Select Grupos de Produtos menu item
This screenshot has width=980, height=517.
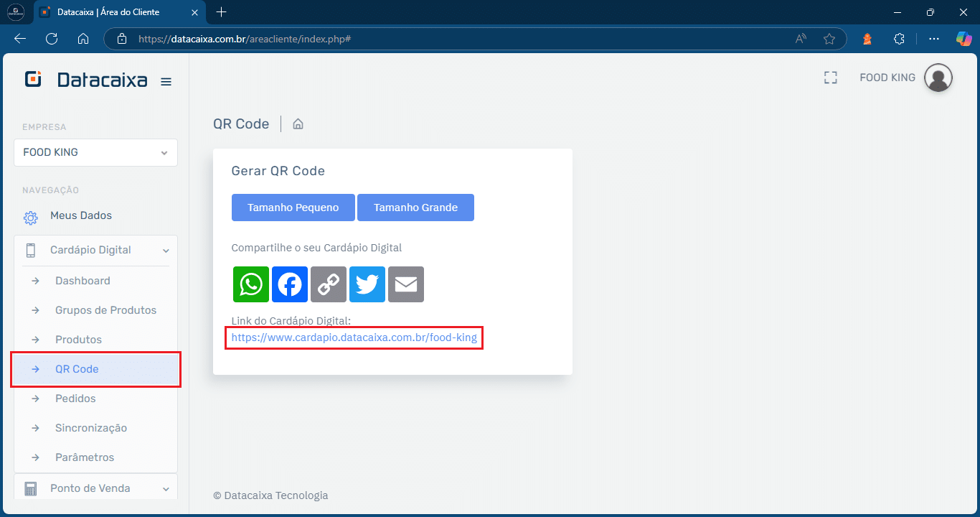pyautogui.click(x=105, y=310)
